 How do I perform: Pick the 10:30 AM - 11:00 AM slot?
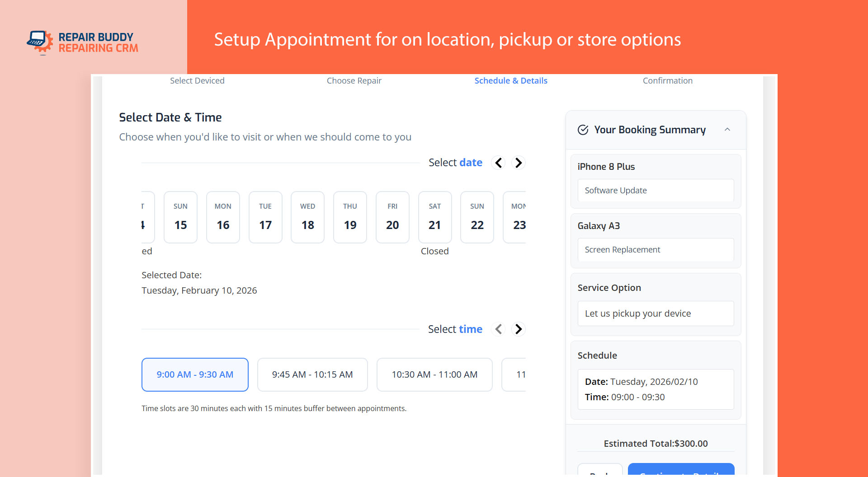point(434,374)
